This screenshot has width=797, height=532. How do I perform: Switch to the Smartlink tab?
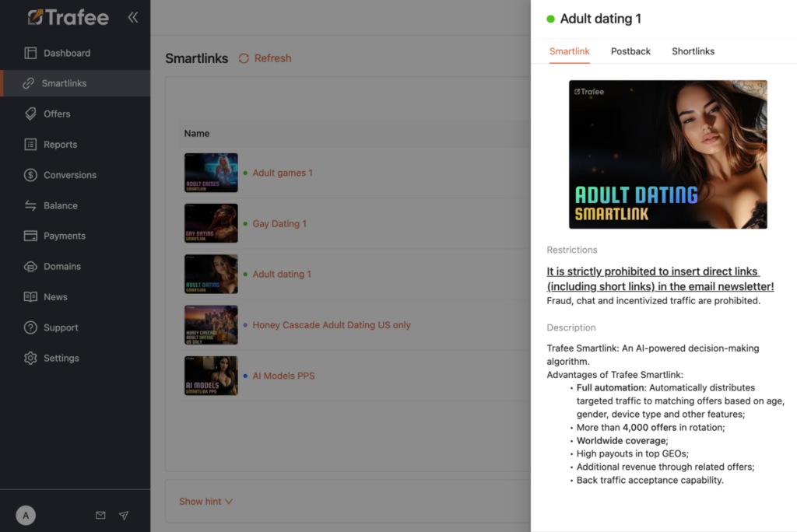click(x=569, y=51)
